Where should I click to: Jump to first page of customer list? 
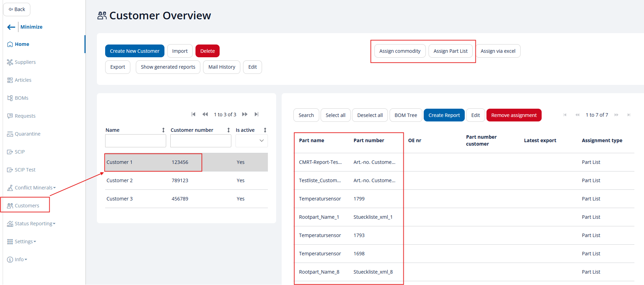pos(193,115)
